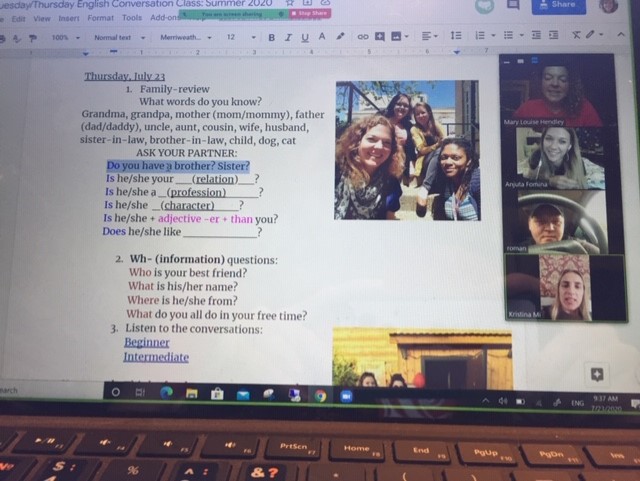Open text alignment options
The image size is (640, 481).
click(x=427, y=36)
